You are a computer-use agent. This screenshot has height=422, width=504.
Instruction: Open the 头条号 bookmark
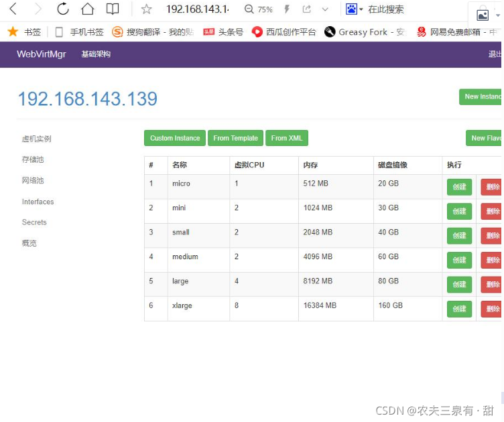223,31
